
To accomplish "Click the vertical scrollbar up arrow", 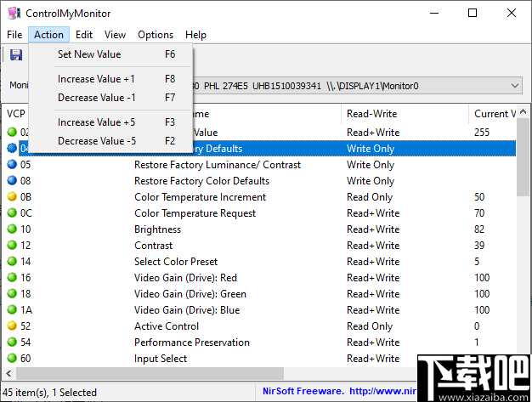I will click(524, 111).
